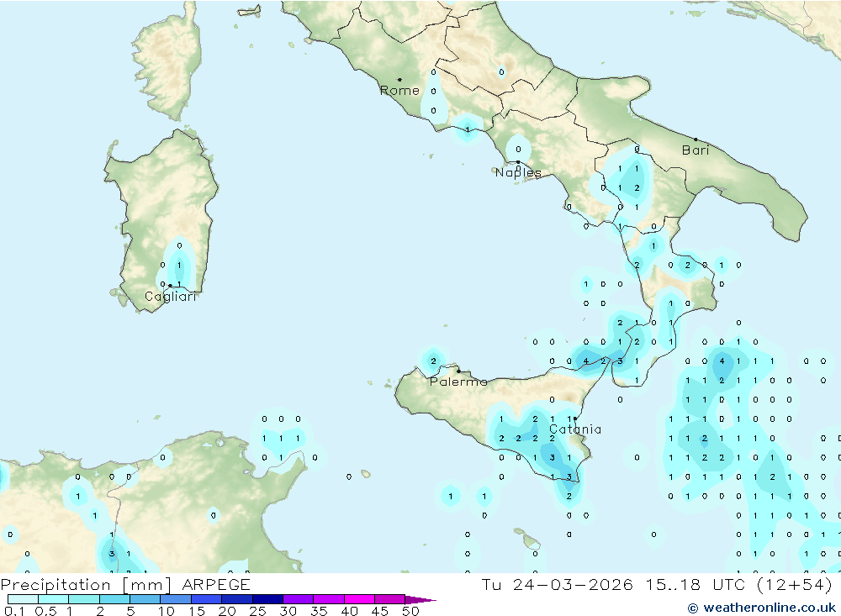Select the 20–25 mm navy legend swatch

[236, 599]
